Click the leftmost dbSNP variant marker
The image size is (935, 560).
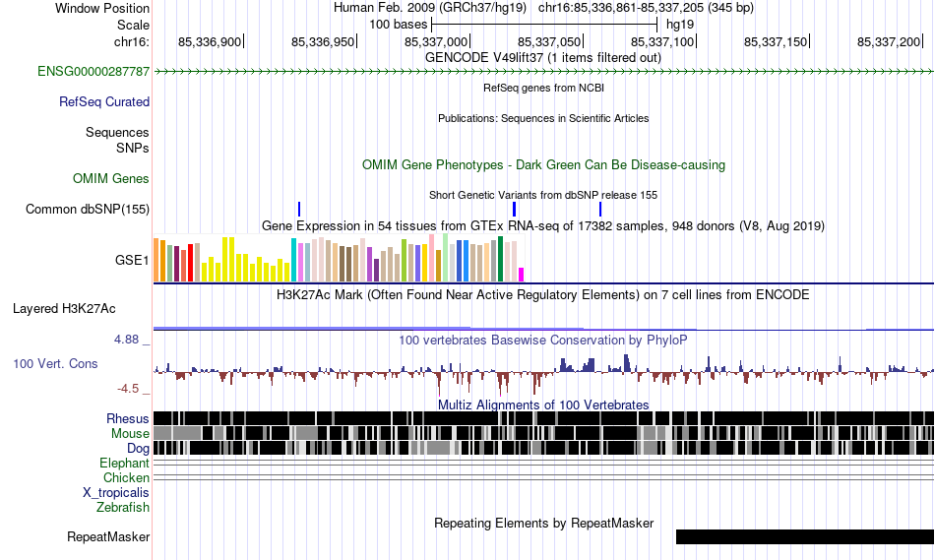coord(299,210)
